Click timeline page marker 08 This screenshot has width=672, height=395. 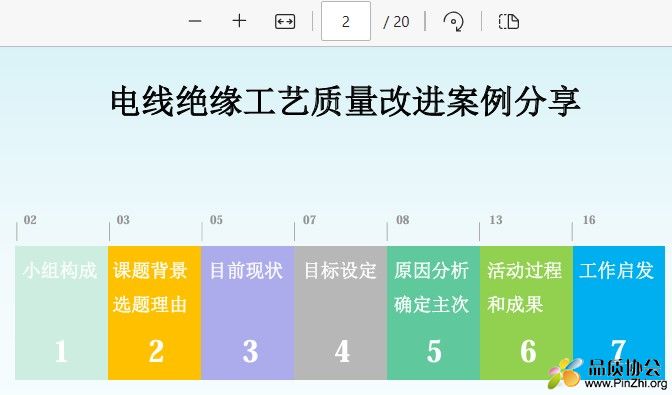(x=402, y=220)
